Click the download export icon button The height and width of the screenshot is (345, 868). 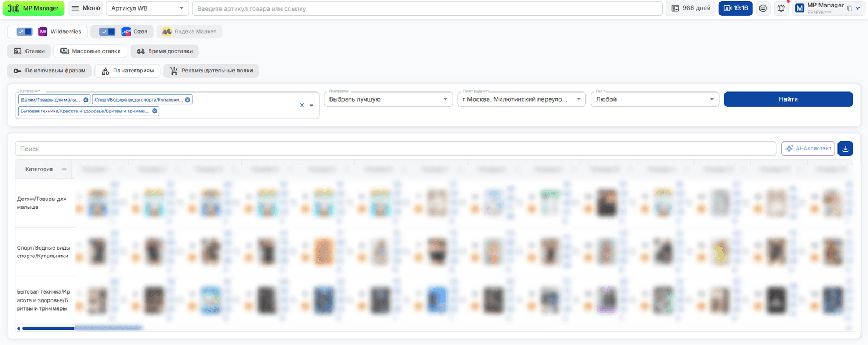coord(845,149)
